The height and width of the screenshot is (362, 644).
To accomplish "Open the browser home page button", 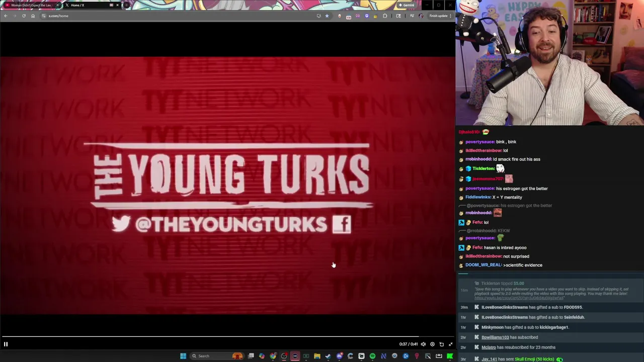I will pyautogui.click(x=33, y=16).
